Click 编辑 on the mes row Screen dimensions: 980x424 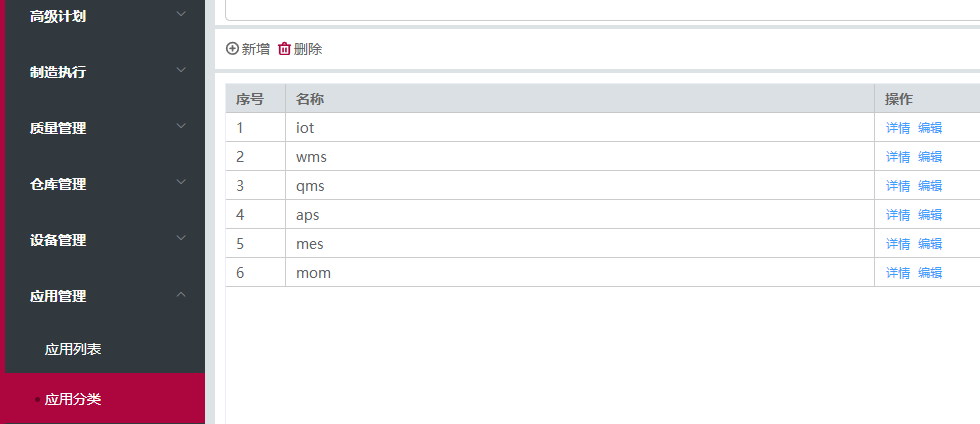[x=930, y=244]
